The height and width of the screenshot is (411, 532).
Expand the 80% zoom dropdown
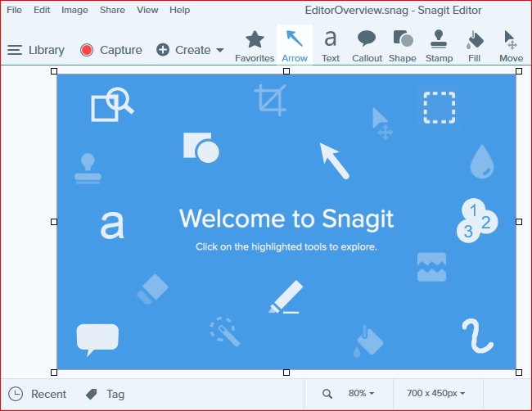361,393
